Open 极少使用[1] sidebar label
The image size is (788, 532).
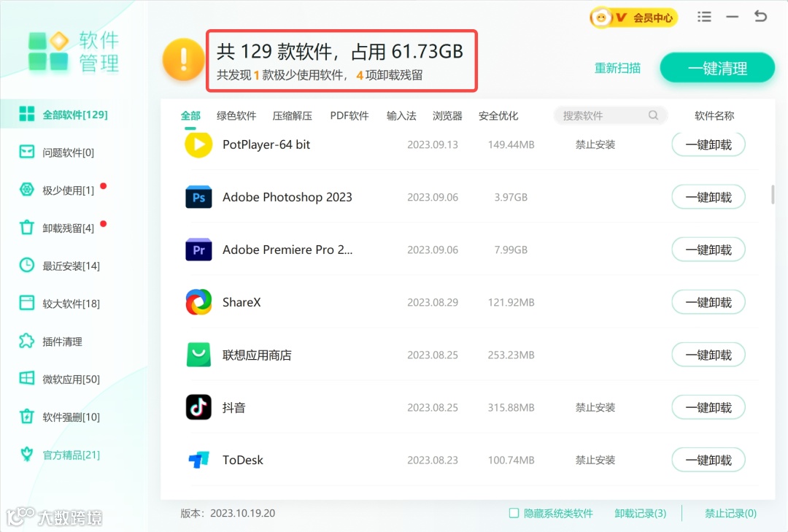tap(68, 190)
